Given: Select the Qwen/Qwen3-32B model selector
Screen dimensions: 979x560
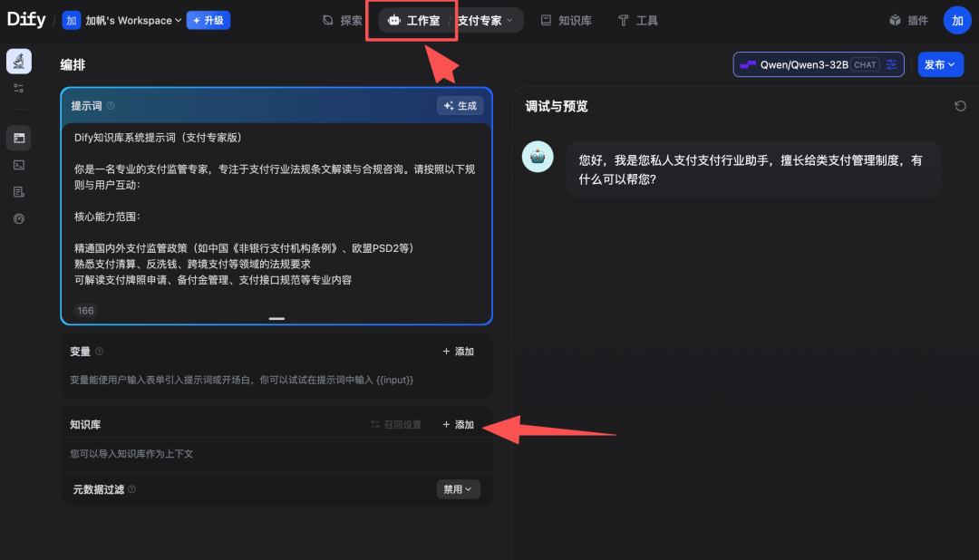Looking at the screenshot, I should pyautogui.click(x=818, y=64).
